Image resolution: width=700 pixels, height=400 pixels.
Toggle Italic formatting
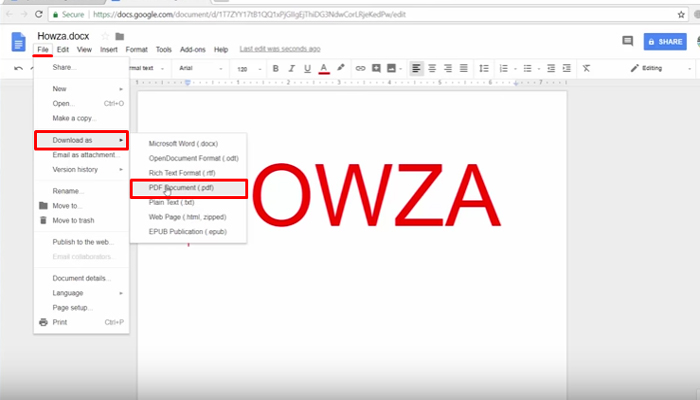pos(292,68)
